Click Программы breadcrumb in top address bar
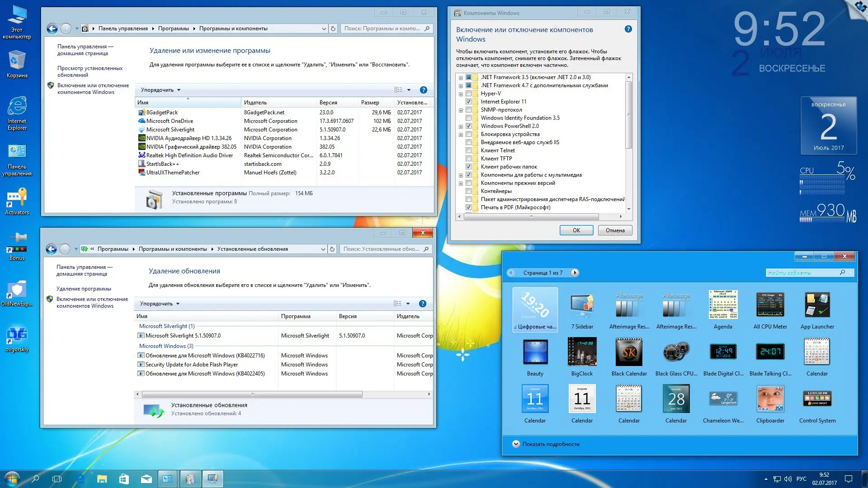Image resolution: width=868 pixels, height=488 pixels. point(173,28)
